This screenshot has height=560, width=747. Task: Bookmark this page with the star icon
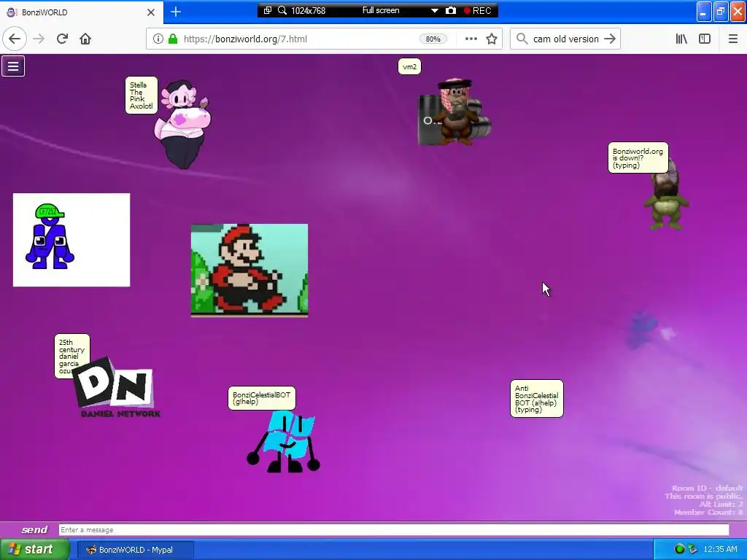492,39
